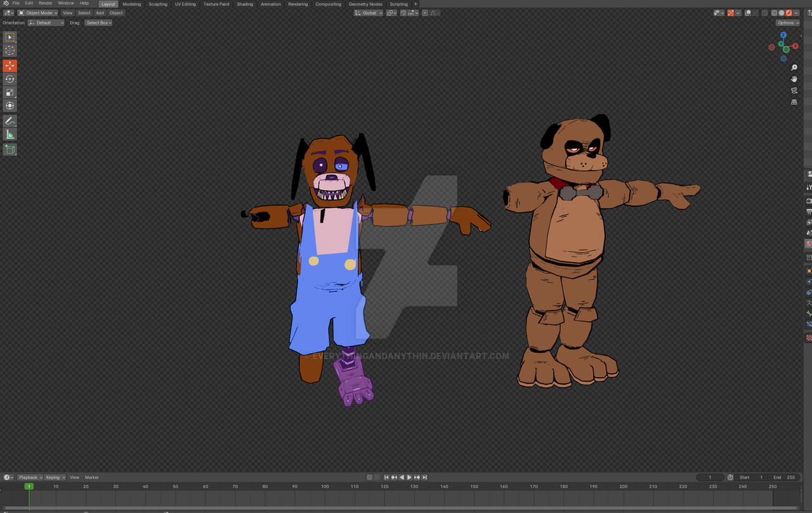Switch to material preview shading
This screenshot has height=513, width=812.
[789, 13]
